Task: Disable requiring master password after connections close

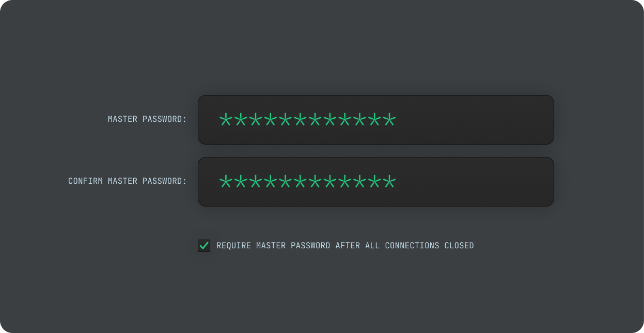Action: click(204, 246)
